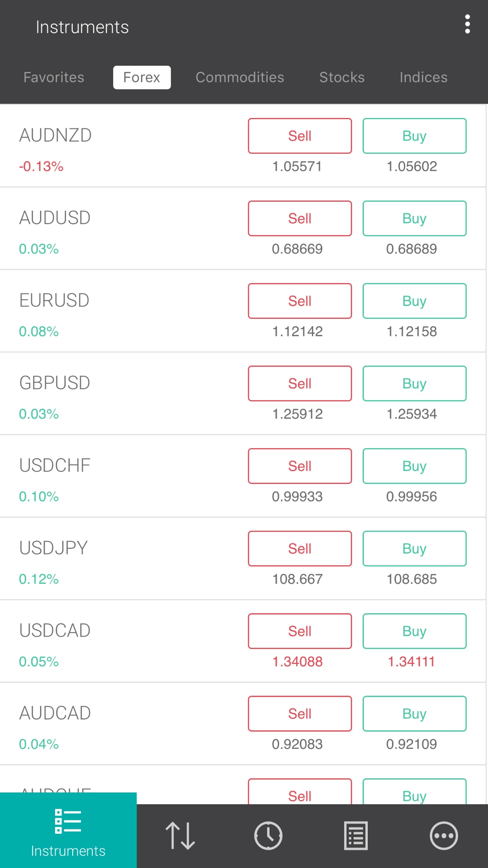Tap the circled ellipsis more icon
This screenshot has width=488, height=868.
[444, 836]
